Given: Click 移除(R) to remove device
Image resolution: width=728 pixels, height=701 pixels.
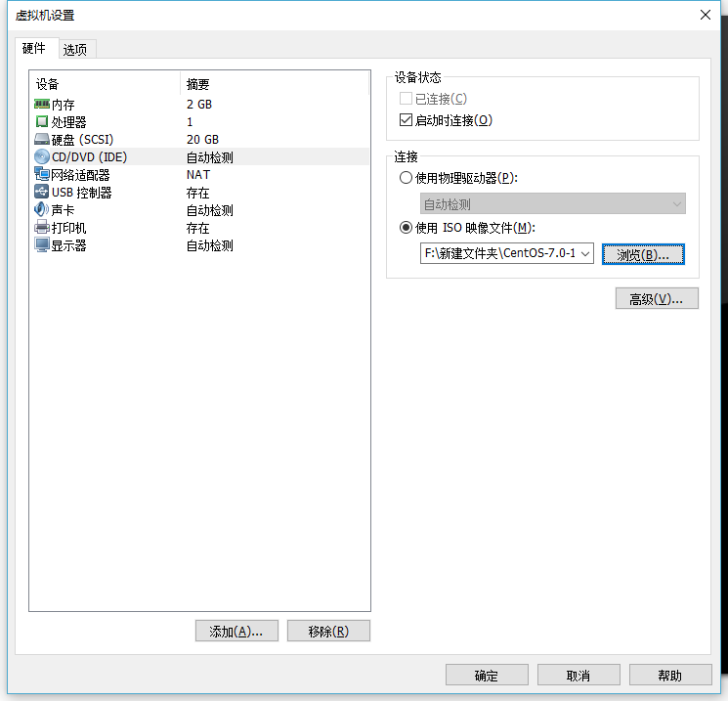Looking at the screenshot, I should tap(328, 631).
